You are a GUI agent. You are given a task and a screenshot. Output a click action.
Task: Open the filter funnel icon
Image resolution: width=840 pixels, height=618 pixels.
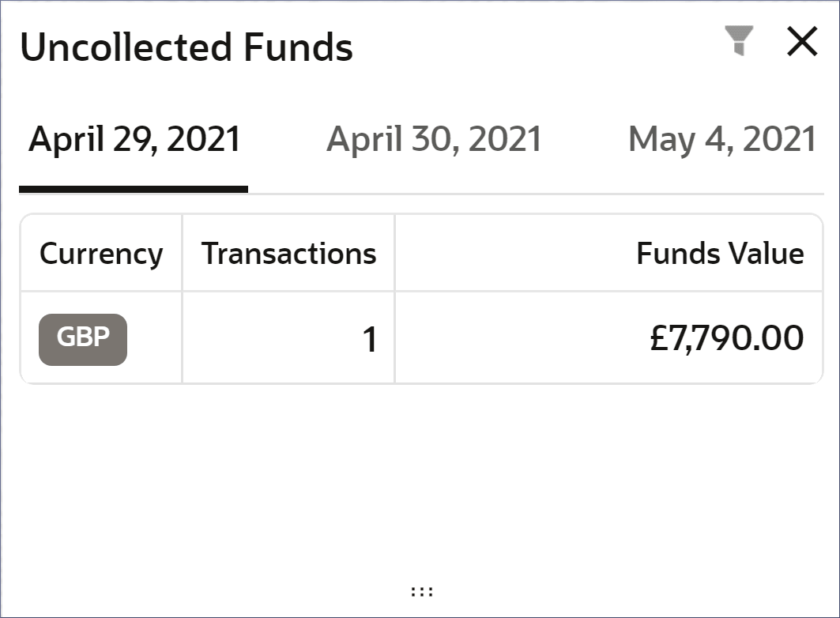tap(739, 41)
